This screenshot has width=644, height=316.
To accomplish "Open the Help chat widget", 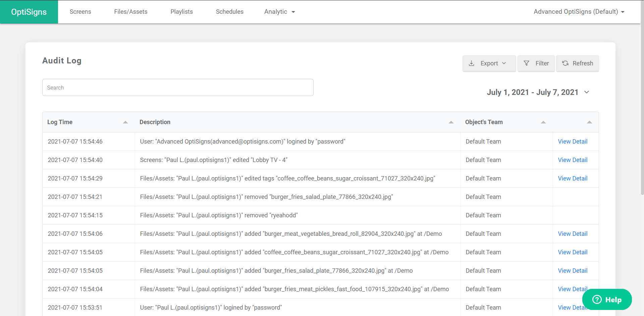I will coord(607,300).
